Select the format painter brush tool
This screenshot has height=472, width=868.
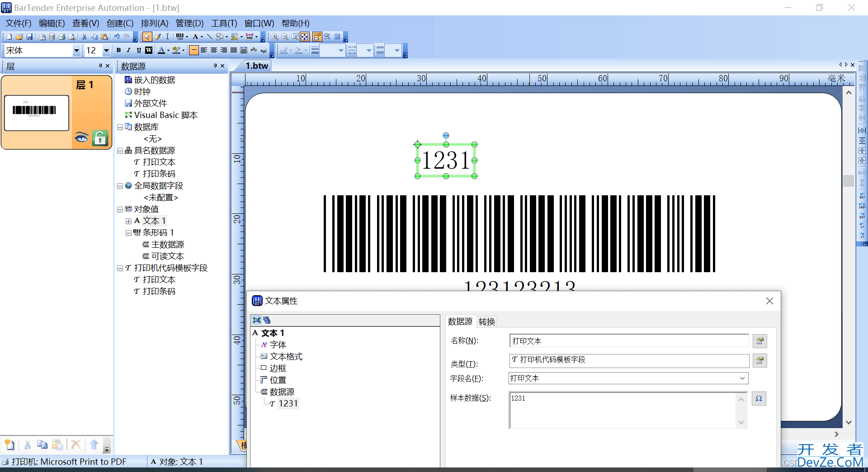click(157, 37)
